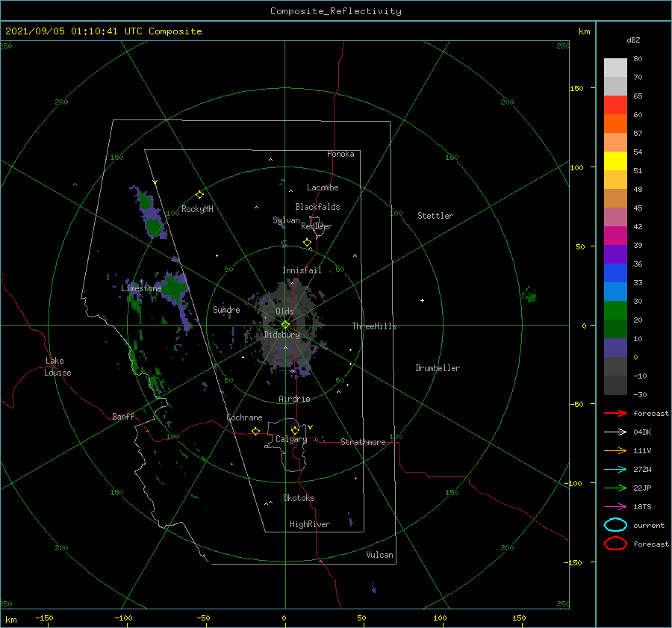Click the yellow diamond marker at Calgary

pos(295,430)
